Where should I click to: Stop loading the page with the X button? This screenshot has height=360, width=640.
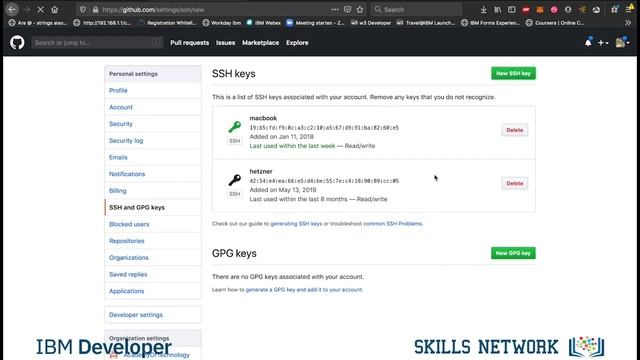point(40,9)
